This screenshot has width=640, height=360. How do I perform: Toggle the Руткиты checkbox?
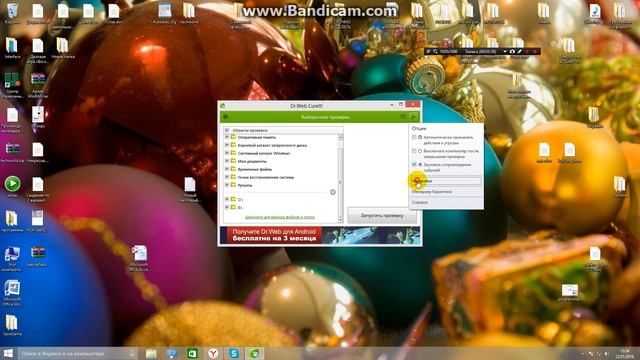coord(227,185)
